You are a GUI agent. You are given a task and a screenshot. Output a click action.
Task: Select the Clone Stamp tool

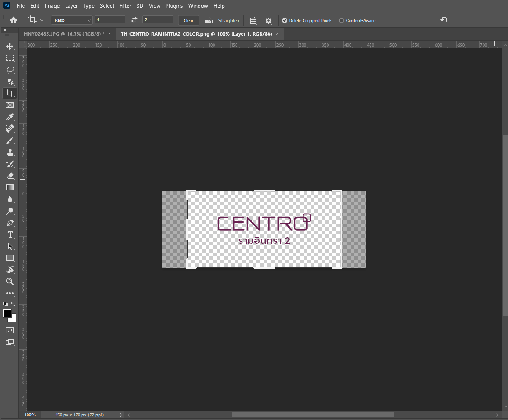pyautogui.click(x=10, y=153)
